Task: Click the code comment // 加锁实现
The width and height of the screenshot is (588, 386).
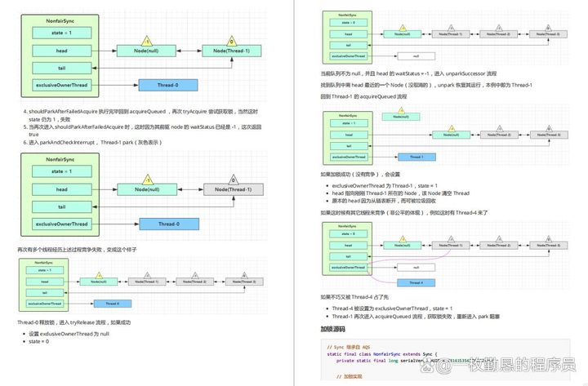Action: click(x=350, y=376)
